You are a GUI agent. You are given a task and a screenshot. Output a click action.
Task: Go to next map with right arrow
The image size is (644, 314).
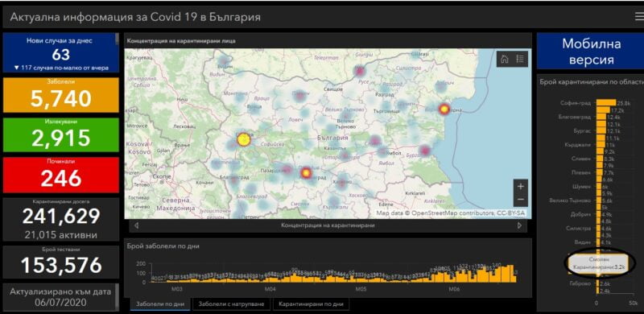coord(519,225)
